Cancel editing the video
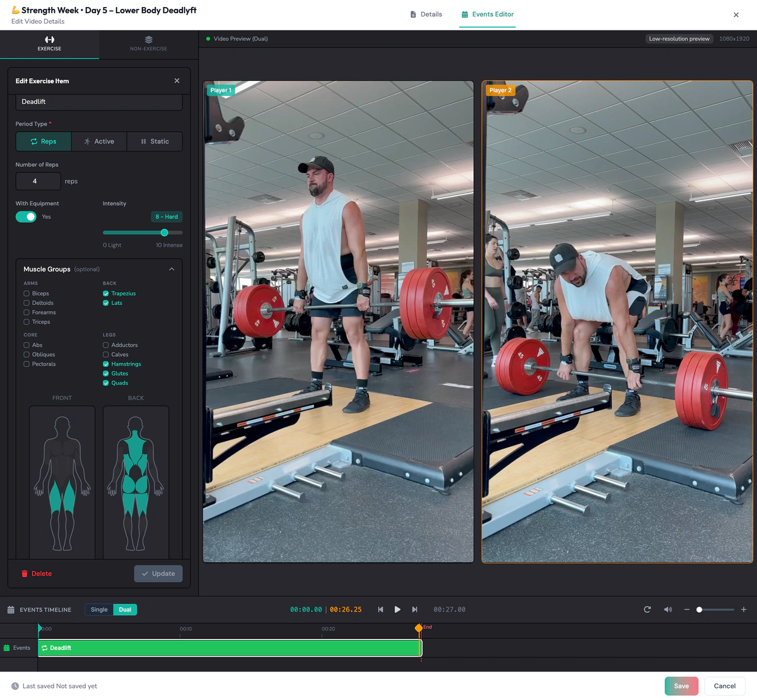757x700 pixels. [724, 686]
